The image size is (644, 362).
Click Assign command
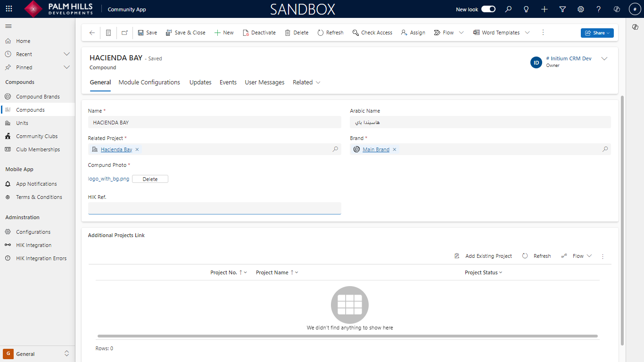[x=413, y=33]
